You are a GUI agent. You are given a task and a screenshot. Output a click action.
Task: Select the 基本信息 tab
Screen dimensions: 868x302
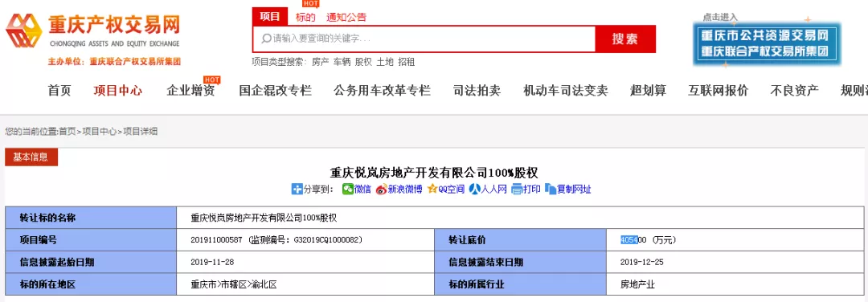point(31,157)
